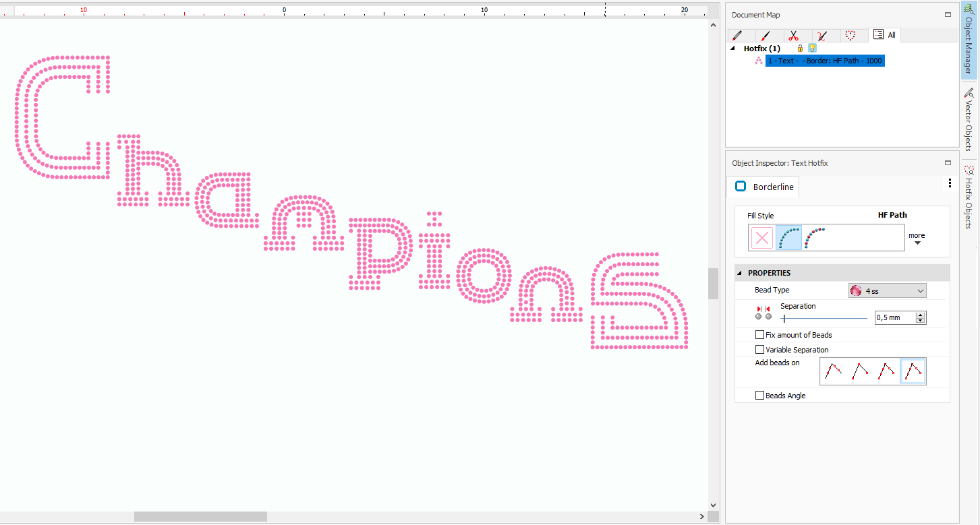Click the pink bead icon of the text object
The width and height of the screenshot is (980, 525).
758,61
